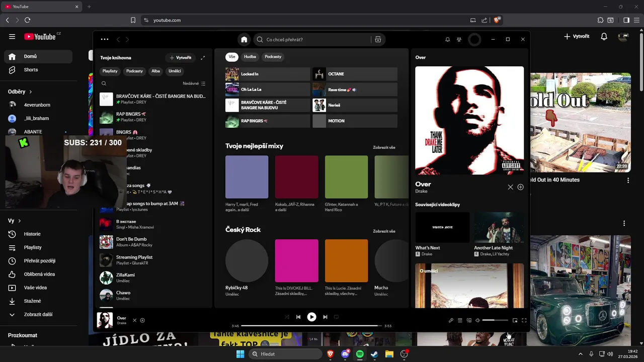Enter Spotify fullscreen mode
The height and width of the screenshot is (362, 644).
click(x=524, y=320)
